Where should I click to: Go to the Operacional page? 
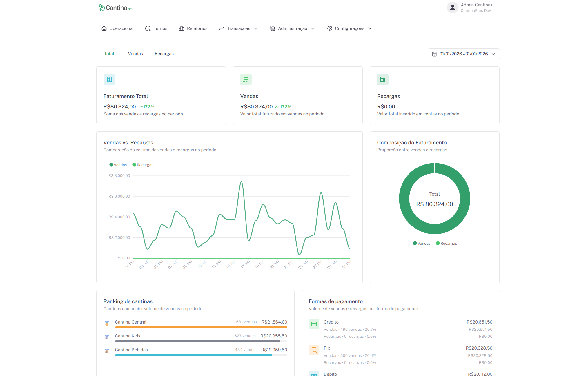tap(117, 28)
